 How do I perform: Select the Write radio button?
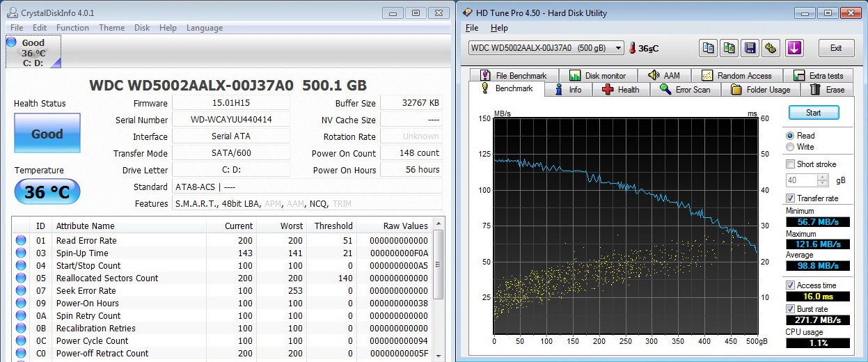789,147
